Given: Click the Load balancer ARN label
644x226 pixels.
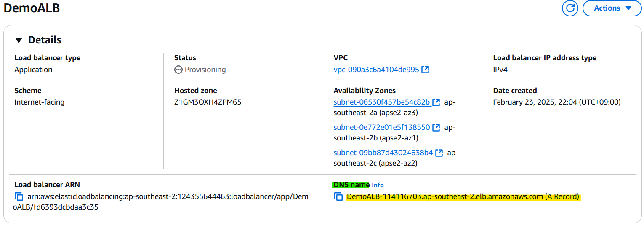Looking at the screenshot, I should coord(47,185).
